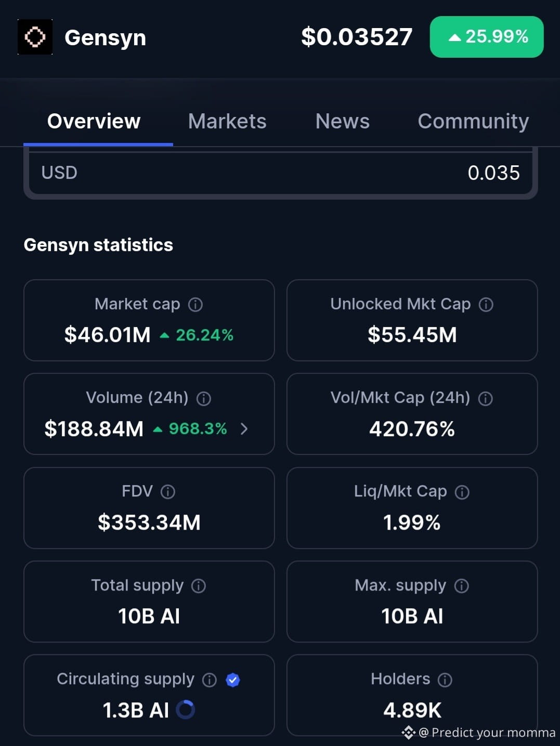Show Unlocked Mkt Cap info tooltip
The height and width of the screenshot is (746, 560).
click(486, 305)
